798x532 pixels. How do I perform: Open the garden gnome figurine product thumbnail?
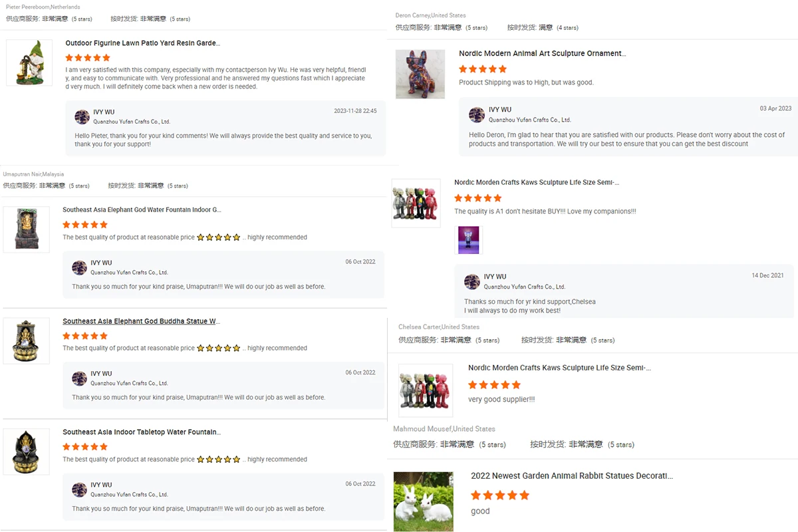[29, 63]
